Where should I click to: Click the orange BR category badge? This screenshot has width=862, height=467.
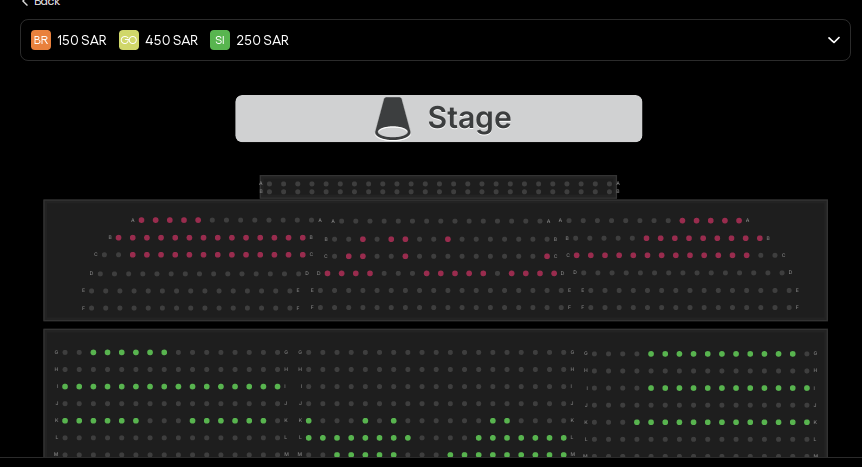(41, 40)
